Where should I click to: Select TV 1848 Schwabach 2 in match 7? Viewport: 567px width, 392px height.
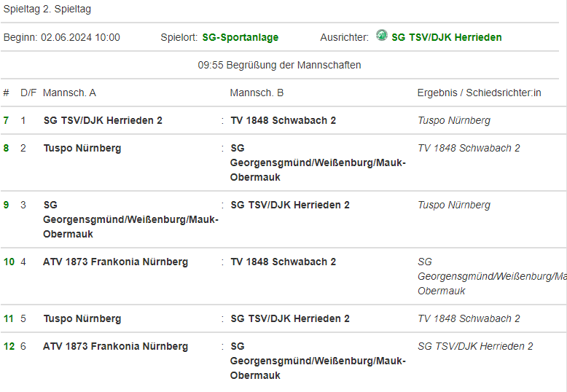[x=283, y=120]
